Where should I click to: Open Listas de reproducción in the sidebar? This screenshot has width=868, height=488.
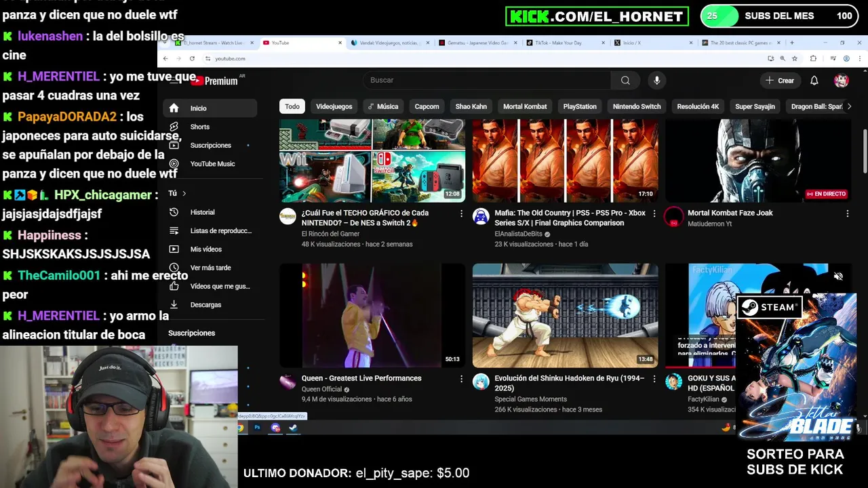click(210, 230)
